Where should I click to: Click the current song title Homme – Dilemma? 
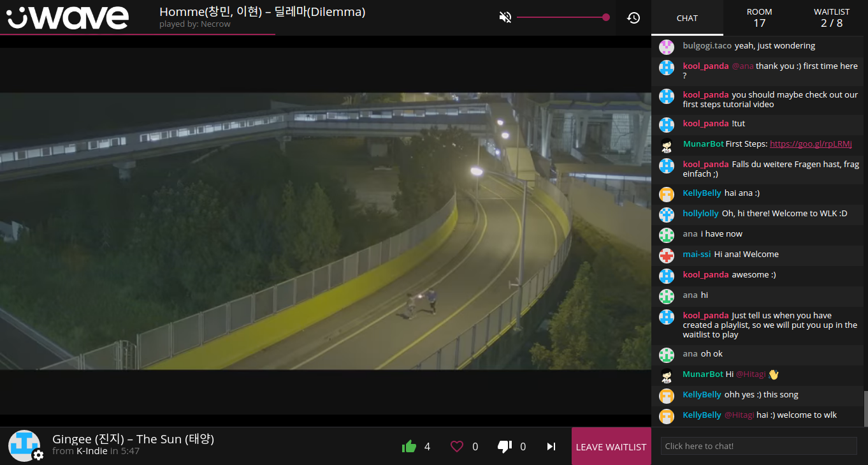[262, 11]
